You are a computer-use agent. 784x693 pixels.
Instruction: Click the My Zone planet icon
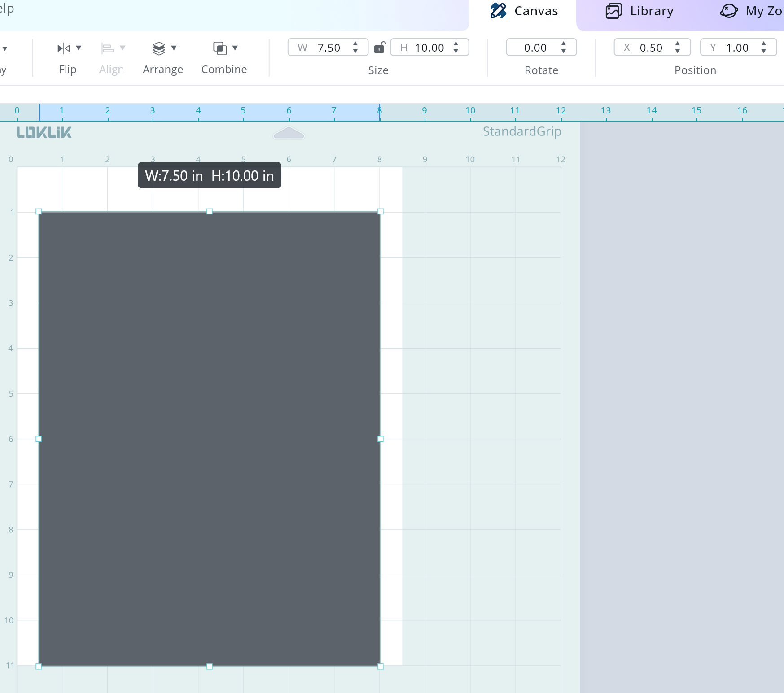pyautogui.click(x=729, y=11)
